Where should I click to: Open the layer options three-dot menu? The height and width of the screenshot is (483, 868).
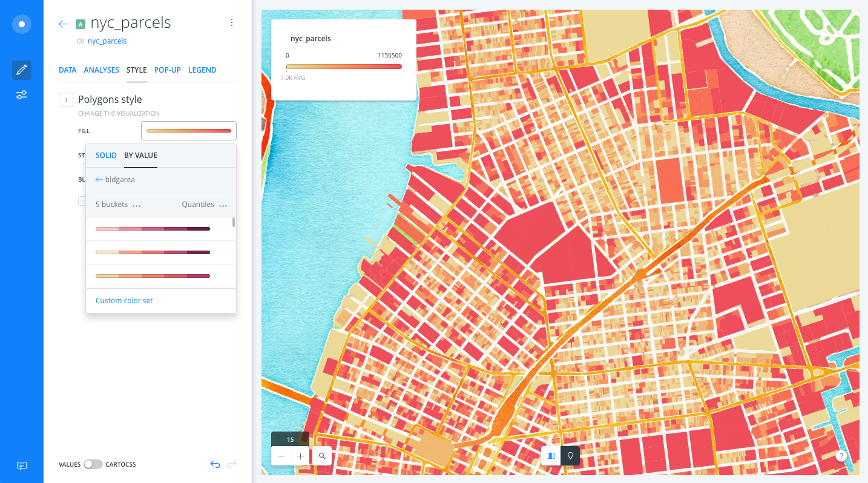coord(231,23)
